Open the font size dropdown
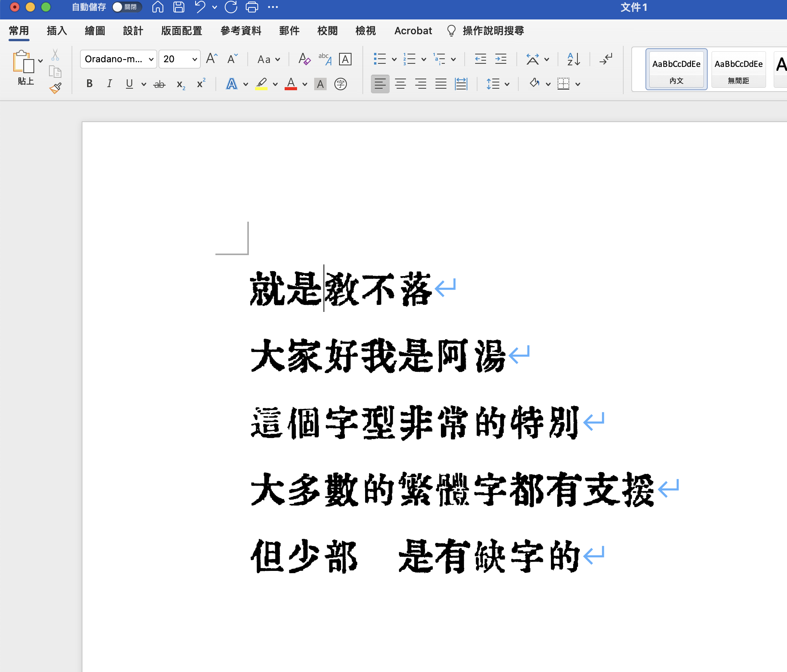 pos(194,59)
